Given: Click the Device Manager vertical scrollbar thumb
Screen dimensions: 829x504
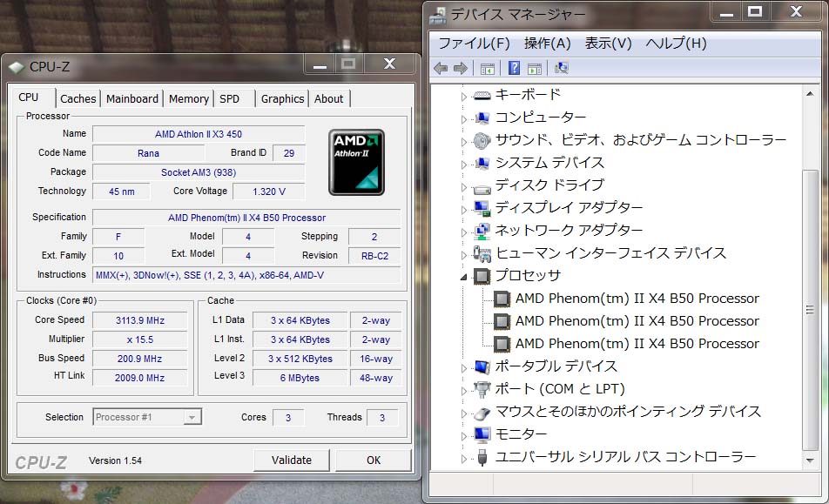Looking at the screenshot, I should (x=810, y=310).
